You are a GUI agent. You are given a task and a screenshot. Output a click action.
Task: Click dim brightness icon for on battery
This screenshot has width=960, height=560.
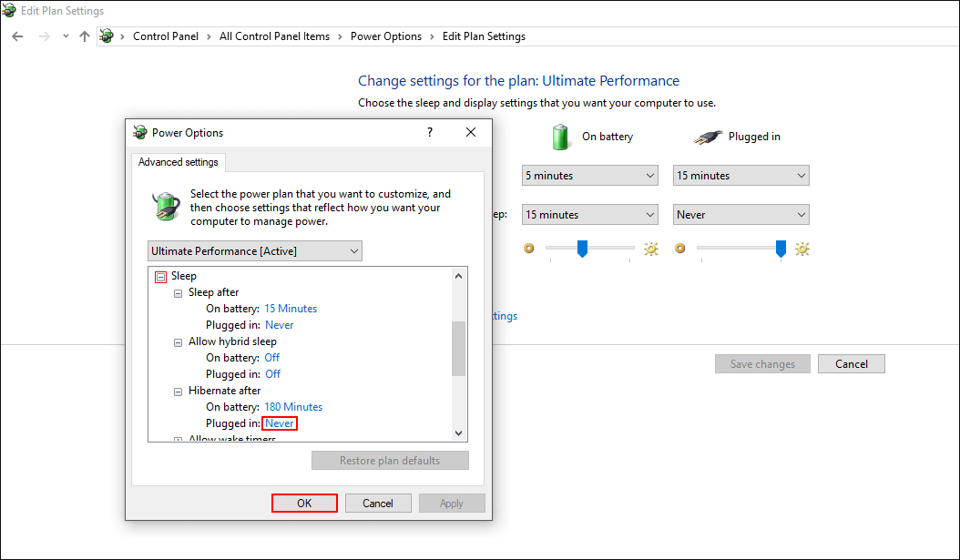529,249
